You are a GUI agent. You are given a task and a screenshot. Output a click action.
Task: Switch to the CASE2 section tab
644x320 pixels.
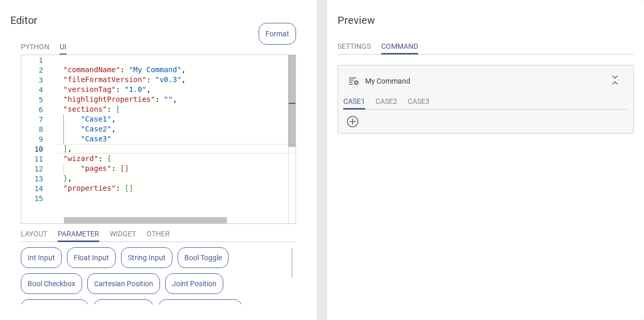point(386,101)
